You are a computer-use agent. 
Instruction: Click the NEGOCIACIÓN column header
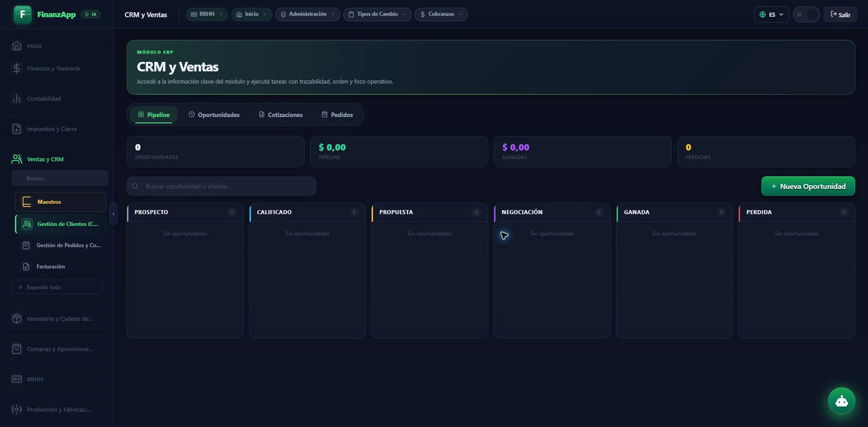click(552, 212)
